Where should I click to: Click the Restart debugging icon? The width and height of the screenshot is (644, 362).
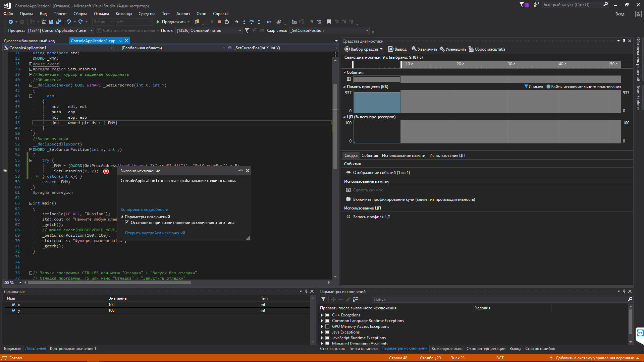click(227, 22)
